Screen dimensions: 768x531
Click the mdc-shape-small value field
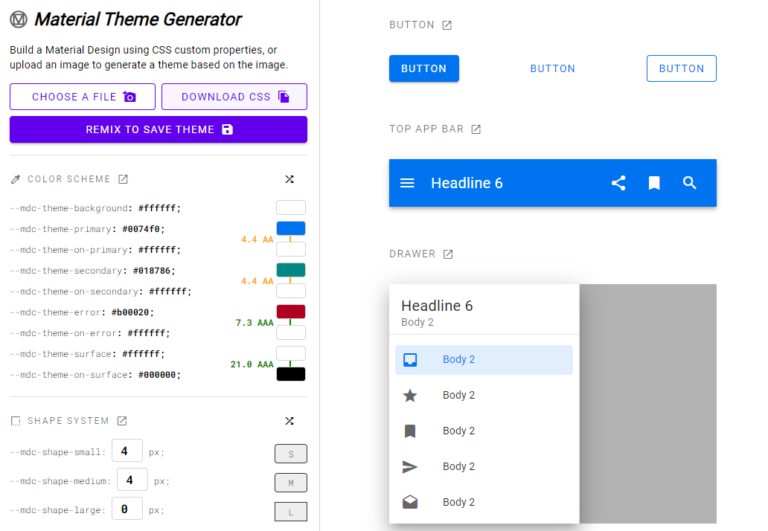tap(127, 451)
